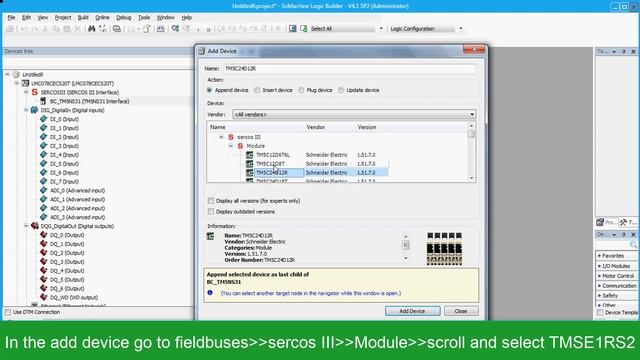Open the Build menu
The width and height of the screenshot is (640, 360).
[83, 18]
